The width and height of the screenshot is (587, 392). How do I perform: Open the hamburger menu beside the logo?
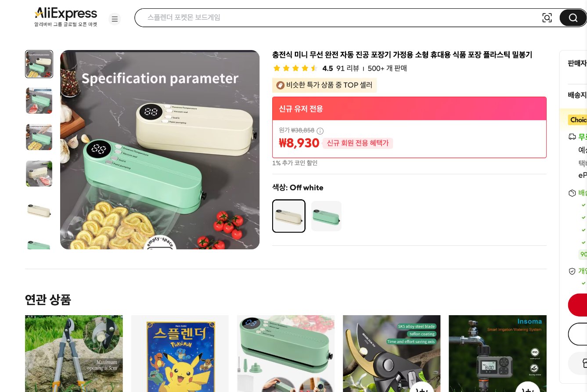tap(115, 19)
